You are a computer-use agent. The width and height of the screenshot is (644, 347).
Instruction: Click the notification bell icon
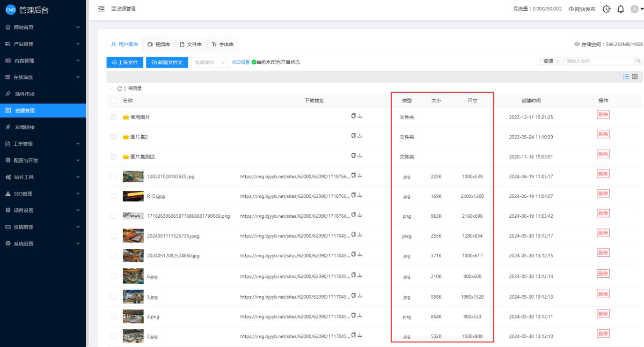(620, 9)
